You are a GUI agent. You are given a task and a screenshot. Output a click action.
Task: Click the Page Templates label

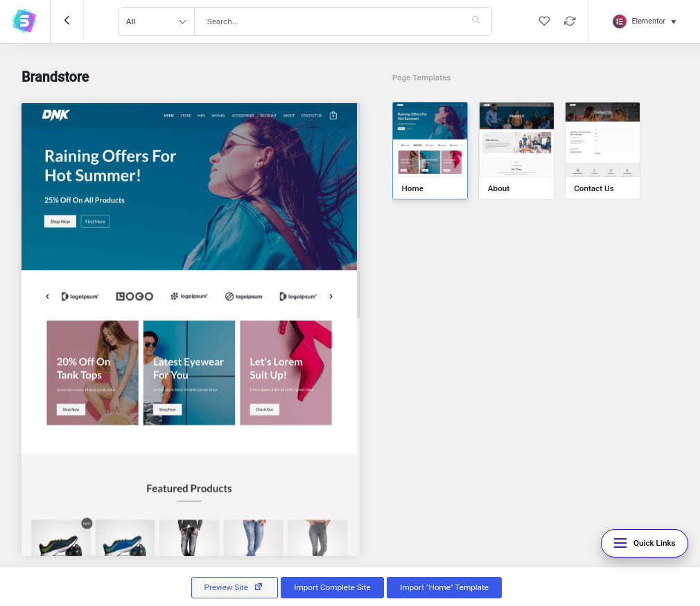[421, 78]
